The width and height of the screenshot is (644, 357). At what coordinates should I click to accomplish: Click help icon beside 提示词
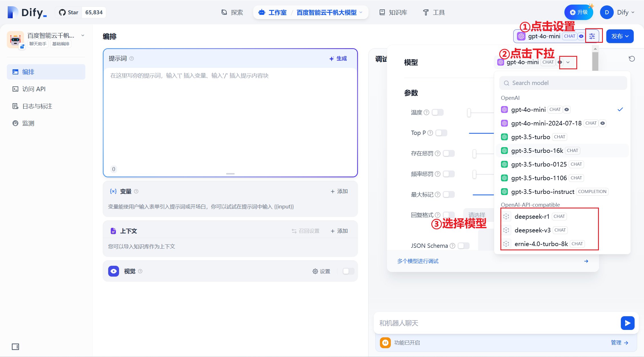[x=132, y=58]
